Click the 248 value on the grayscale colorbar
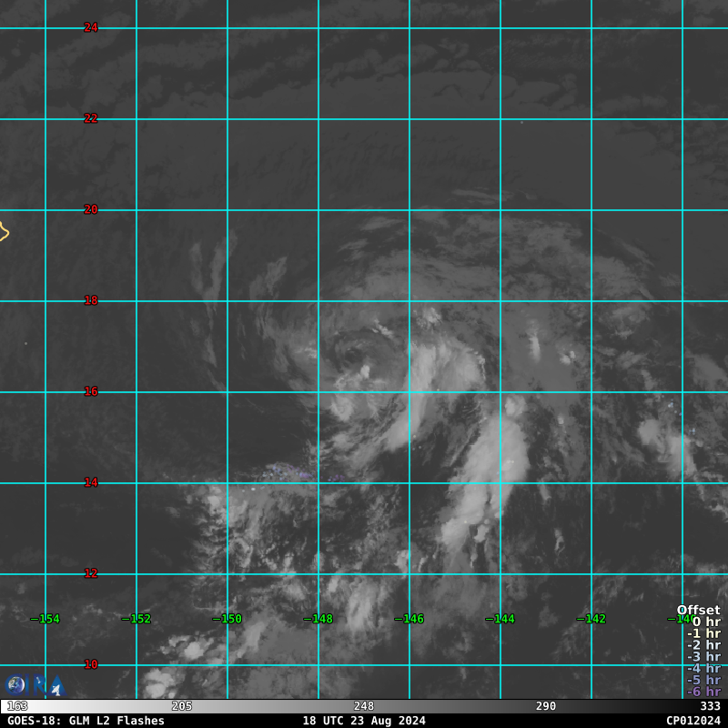 coord(364,706)
